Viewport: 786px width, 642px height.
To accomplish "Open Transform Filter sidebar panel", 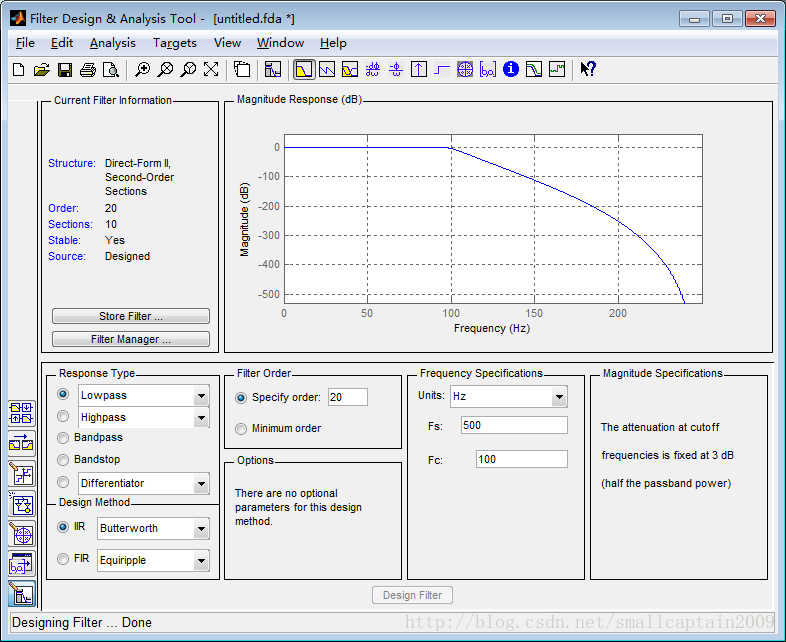I will [x=22, y=444].
